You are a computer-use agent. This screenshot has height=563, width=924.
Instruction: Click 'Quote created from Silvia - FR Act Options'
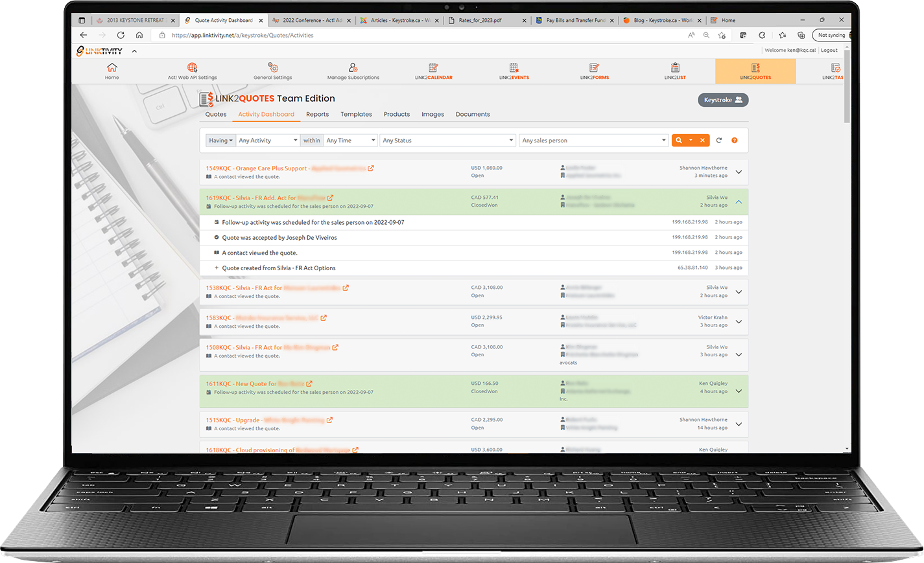pos(279,268)
